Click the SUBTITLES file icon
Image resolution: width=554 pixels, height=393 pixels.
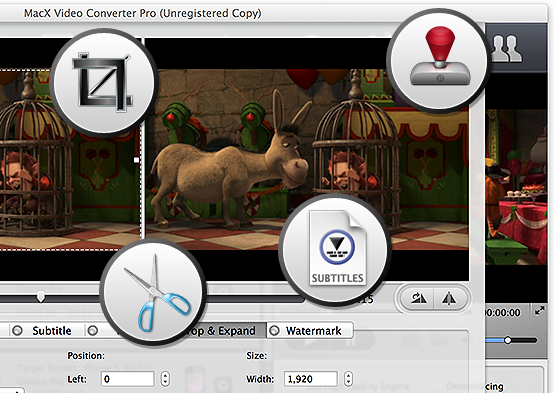(x=337, y=248)
